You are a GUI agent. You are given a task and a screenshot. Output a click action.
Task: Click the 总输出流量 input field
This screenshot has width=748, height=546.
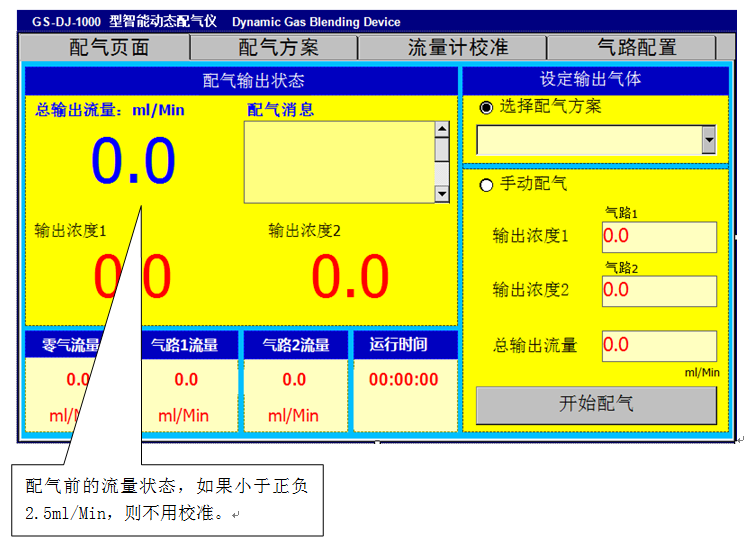pos(658,345)
